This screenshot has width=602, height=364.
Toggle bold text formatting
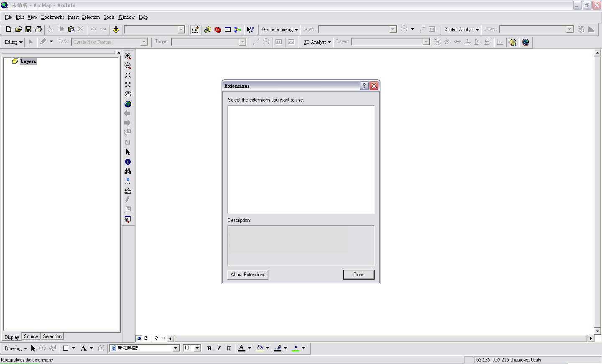tap(209, 348)
